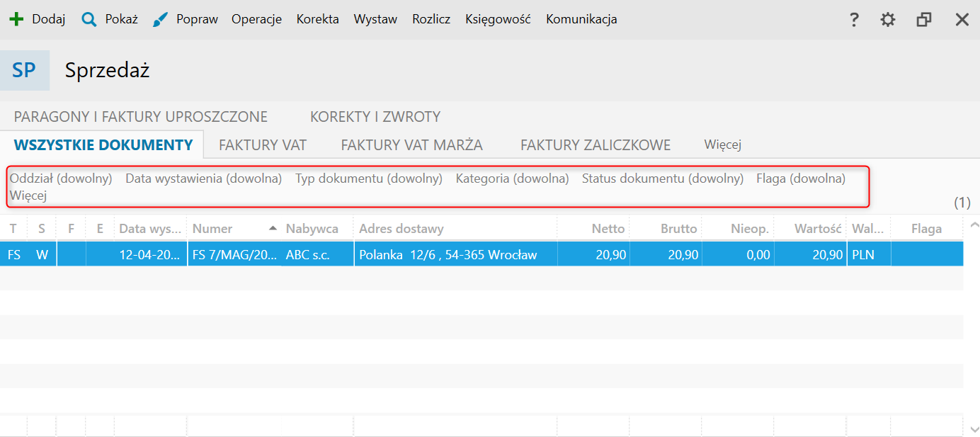Switch to Korekty i zwroty tab

375,117
